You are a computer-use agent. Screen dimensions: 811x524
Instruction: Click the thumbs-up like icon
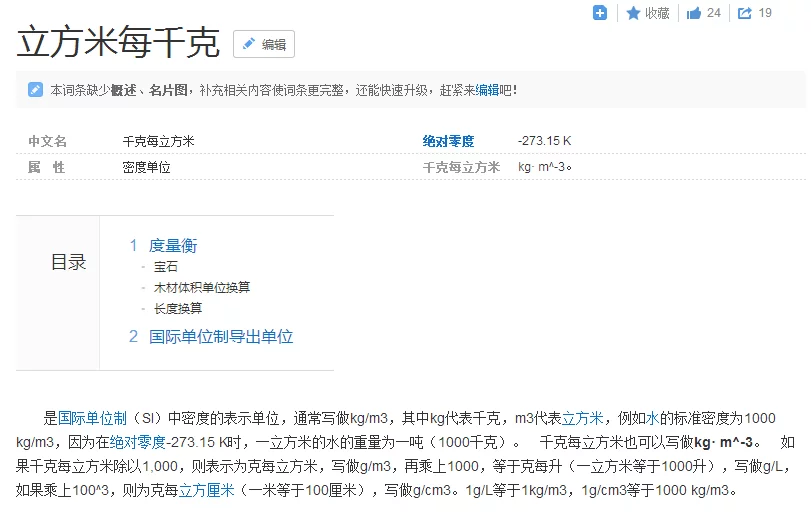coord(694,13)
